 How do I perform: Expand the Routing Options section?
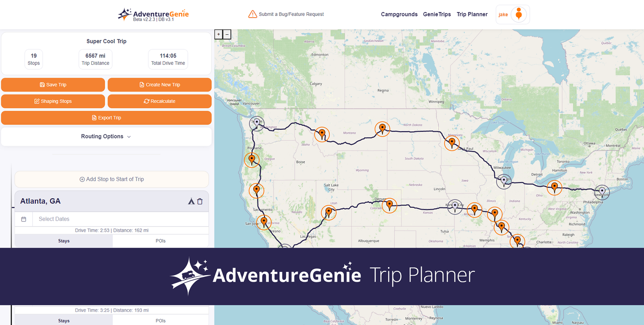pyautogui.click(x=106, y=136)
